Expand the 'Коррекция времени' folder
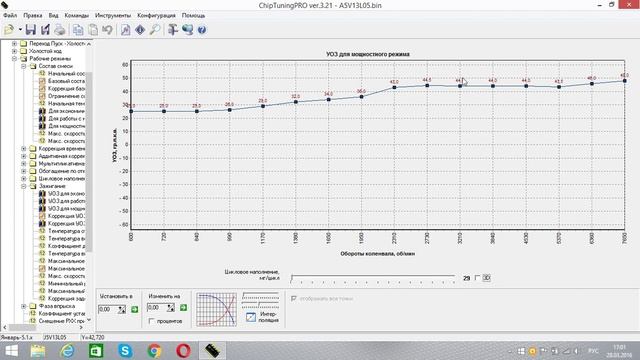Viewport: 640px width, 360px height. click(x=24, y=149)
